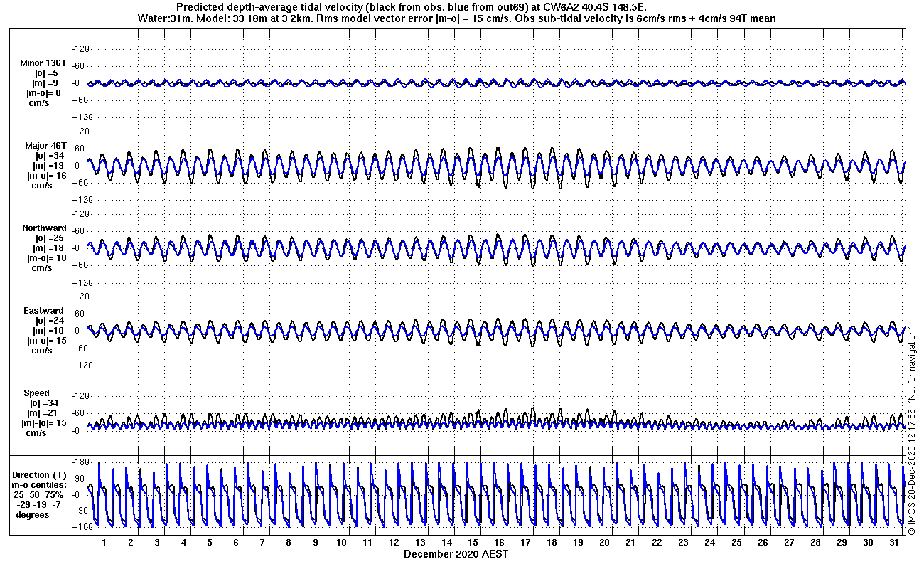Click '|m-o|= 8' in the Minor panel
This screenshot has width=924, height=569.
[x=43, y=93]
